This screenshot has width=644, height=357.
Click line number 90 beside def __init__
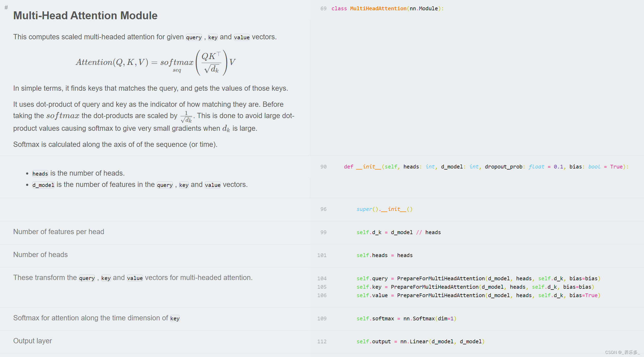point(323,167)
